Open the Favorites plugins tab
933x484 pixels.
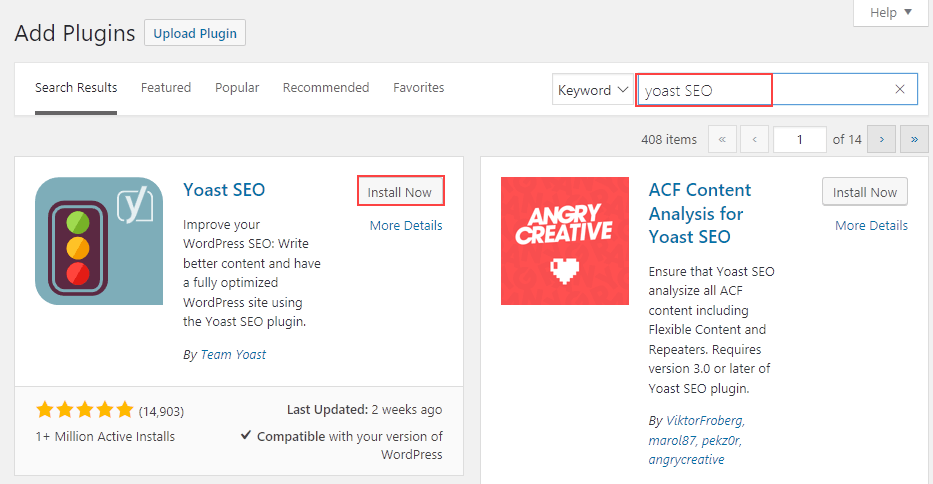418,88
